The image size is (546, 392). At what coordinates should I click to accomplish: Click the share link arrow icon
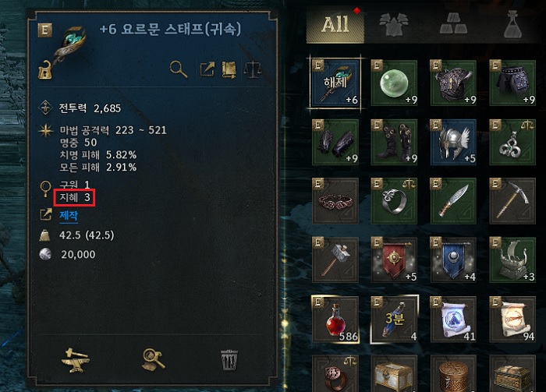tap(207, 69)
